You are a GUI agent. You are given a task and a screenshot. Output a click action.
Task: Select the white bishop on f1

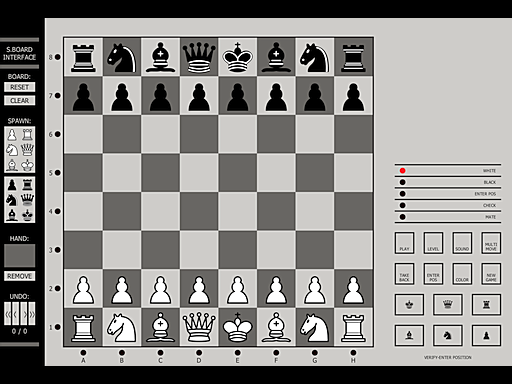[276, 327]
